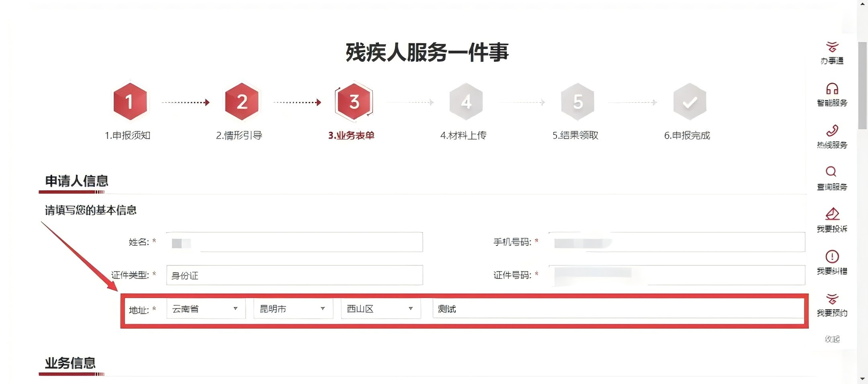868x384 pixels.
Task: Go to 3.业务表单 step label
Action: click(351, 135)
